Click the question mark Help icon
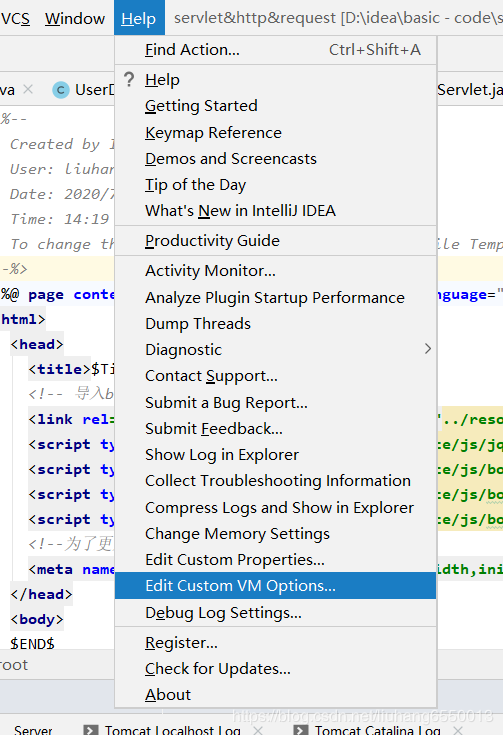The height and width of the screenshot is (735, 503). coord(129,80)
